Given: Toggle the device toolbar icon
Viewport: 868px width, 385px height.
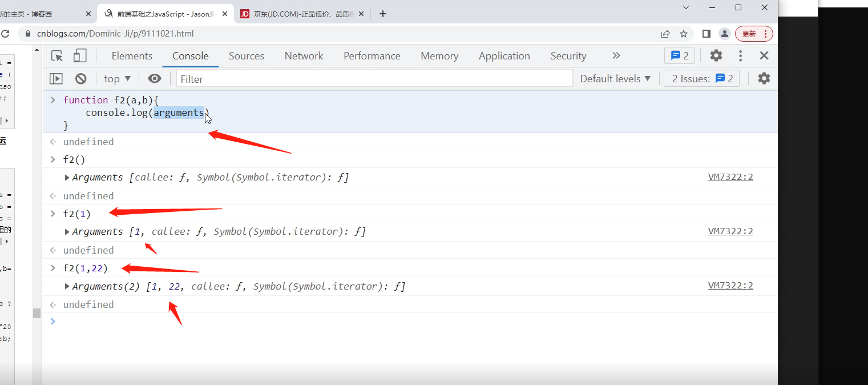Looking at the screenshot, I should click(80, 55).
